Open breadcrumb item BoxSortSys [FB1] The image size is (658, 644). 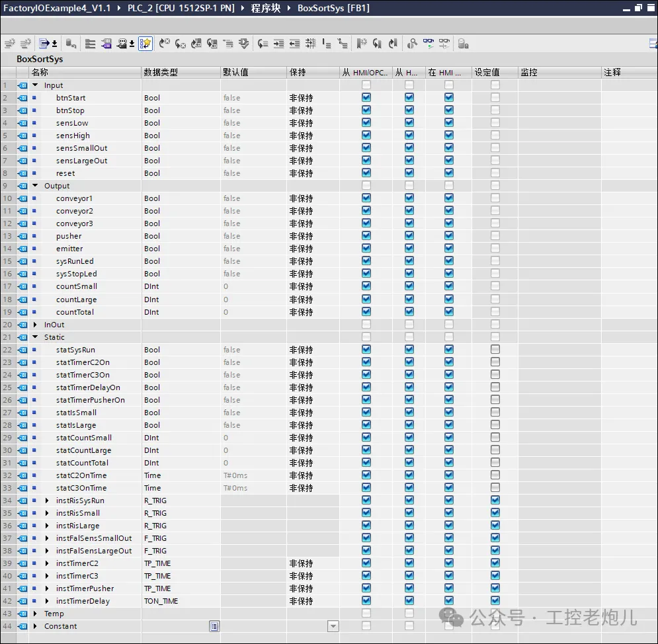click(333, 8)
